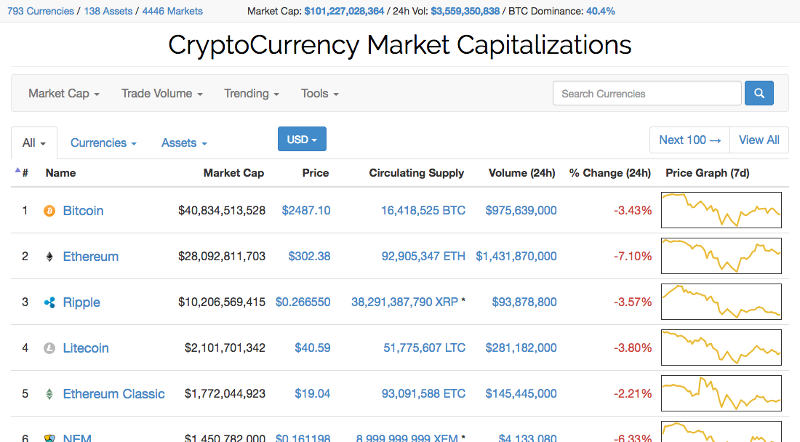Open the USD currency selector
The height and width of the screenshot is (442, 800).
[x=302, y=139]
